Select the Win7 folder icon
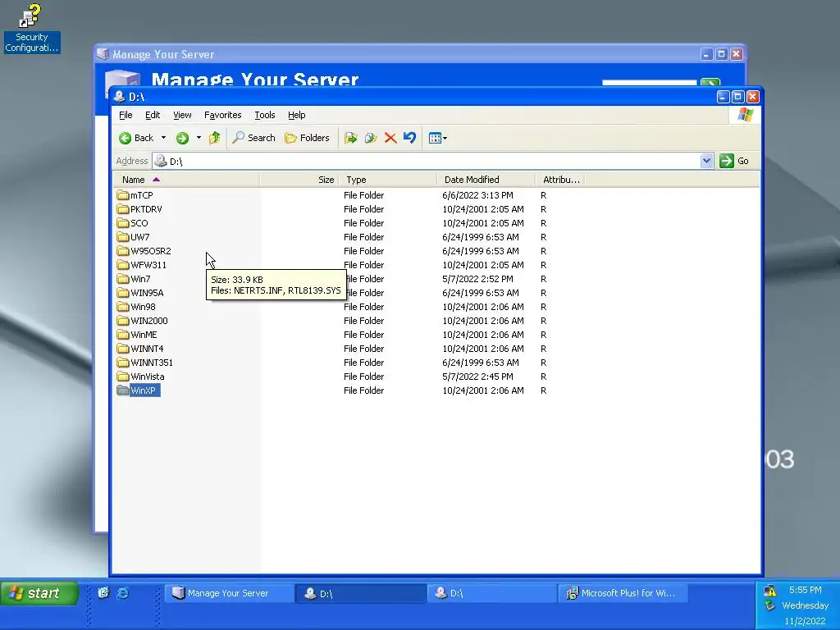Viewport: 840px width, 630px height. tap(123, 279)
